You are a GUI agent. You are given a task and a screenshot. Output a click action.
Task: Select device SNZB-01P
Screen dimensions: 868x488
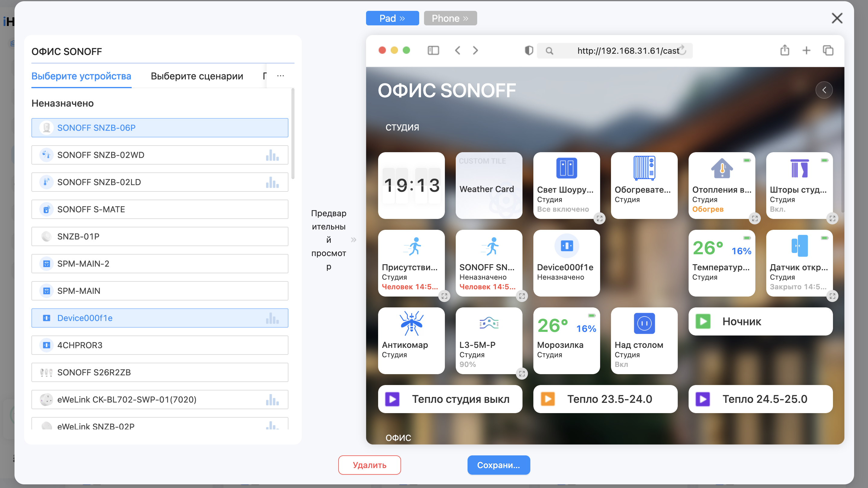[160, 236]
